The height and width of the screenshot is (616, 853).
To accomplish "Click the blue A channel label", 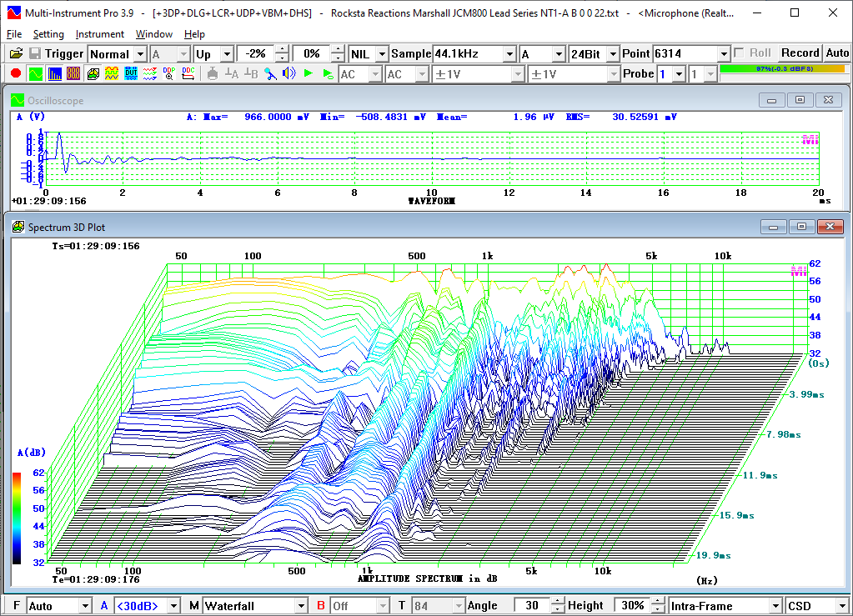I will [x=104, y=606].
